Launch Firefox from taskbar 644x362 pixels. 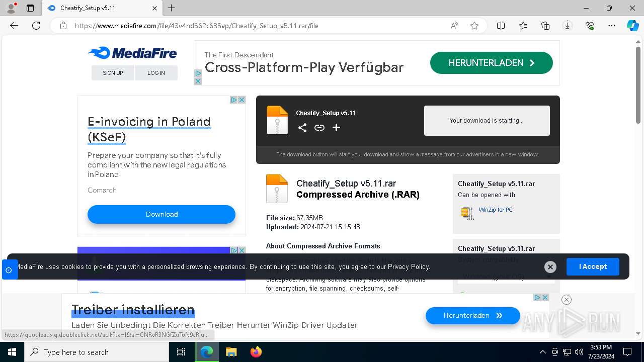pyautogui.click(x=256, y=352)
